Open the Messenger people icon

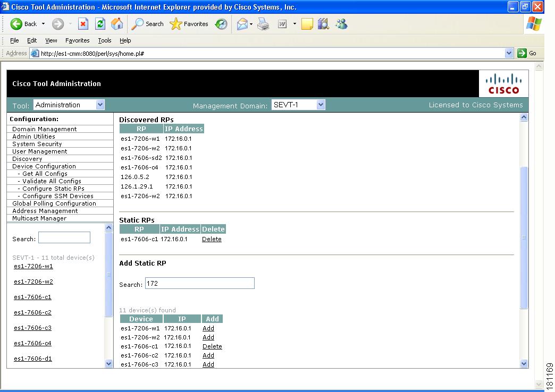pos(342,24)
